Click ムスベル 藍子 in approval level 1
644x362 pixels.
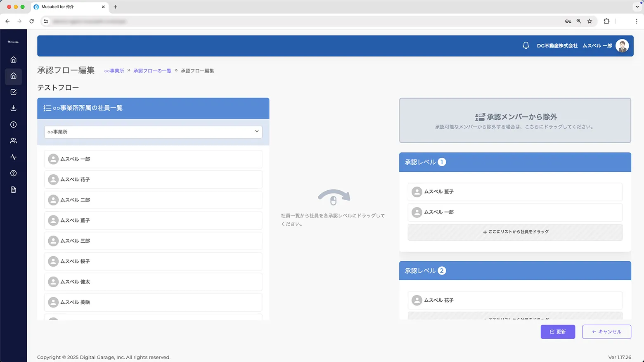(x=515, y=192)
